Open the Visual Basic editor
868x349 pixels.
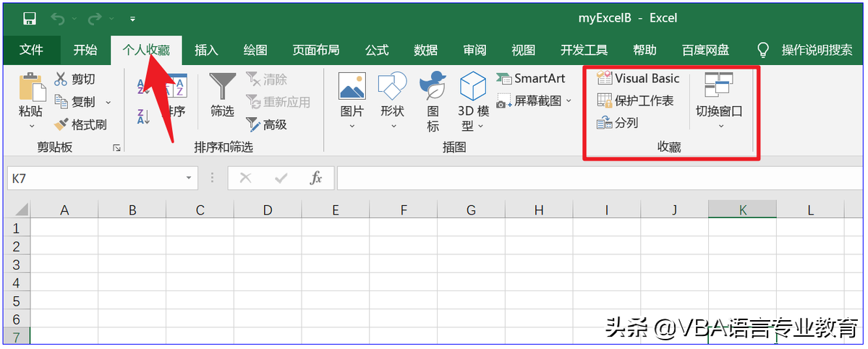638,78
